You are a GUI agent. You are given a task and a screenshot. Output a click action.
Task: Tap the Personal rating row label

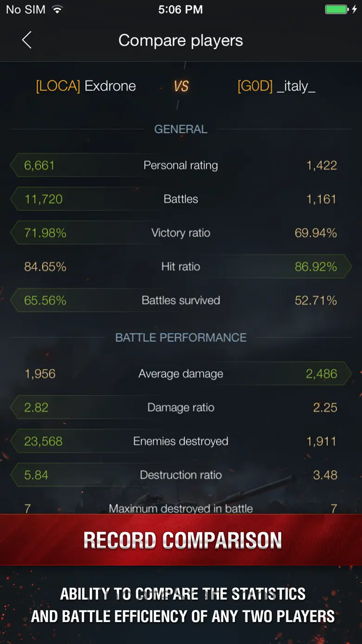coord(181,165)
